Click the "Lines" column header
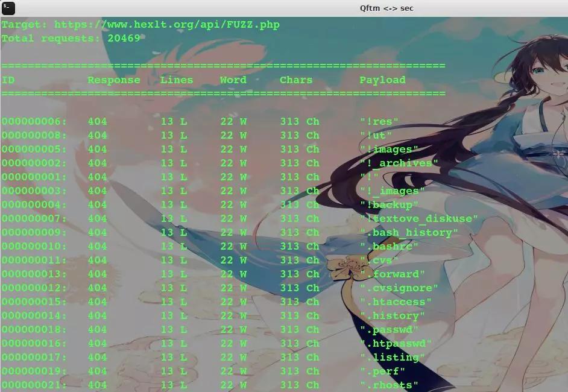The image size is (568, 392). coord(177,80)
